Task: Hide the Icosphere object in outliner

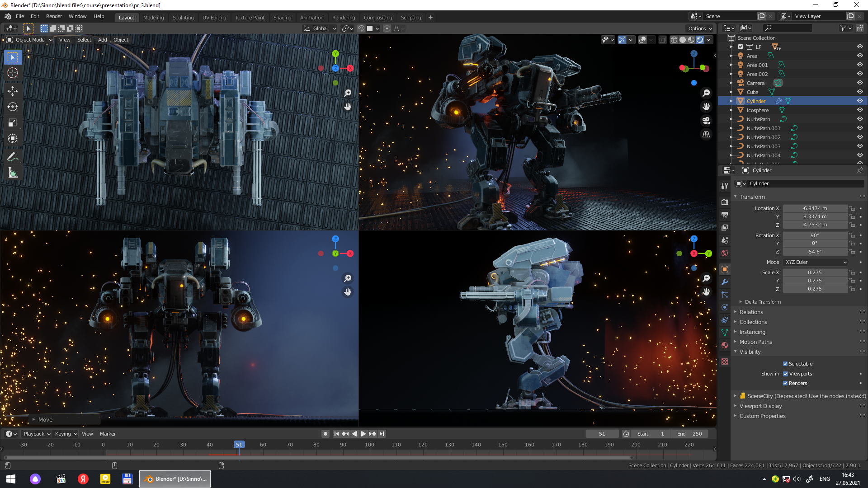Action: (x=860, y=110)
